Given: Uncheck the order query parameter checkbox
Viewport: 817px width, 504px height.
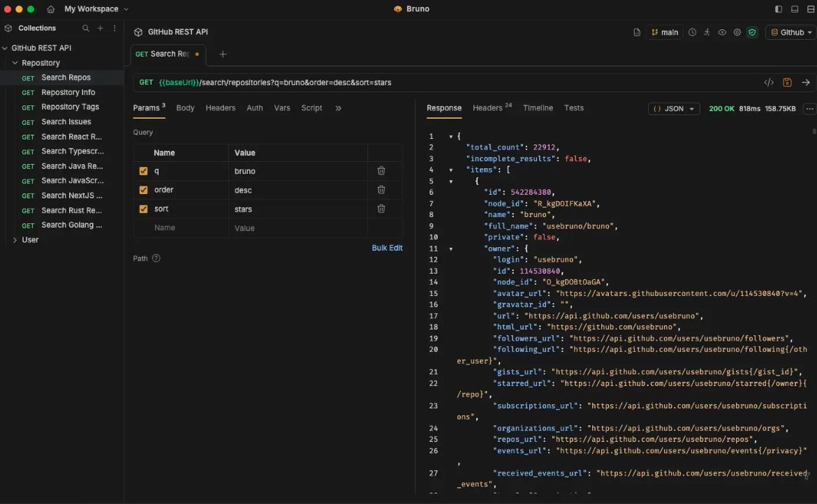Looking at the screenshot, I should (x=143, y=190).
